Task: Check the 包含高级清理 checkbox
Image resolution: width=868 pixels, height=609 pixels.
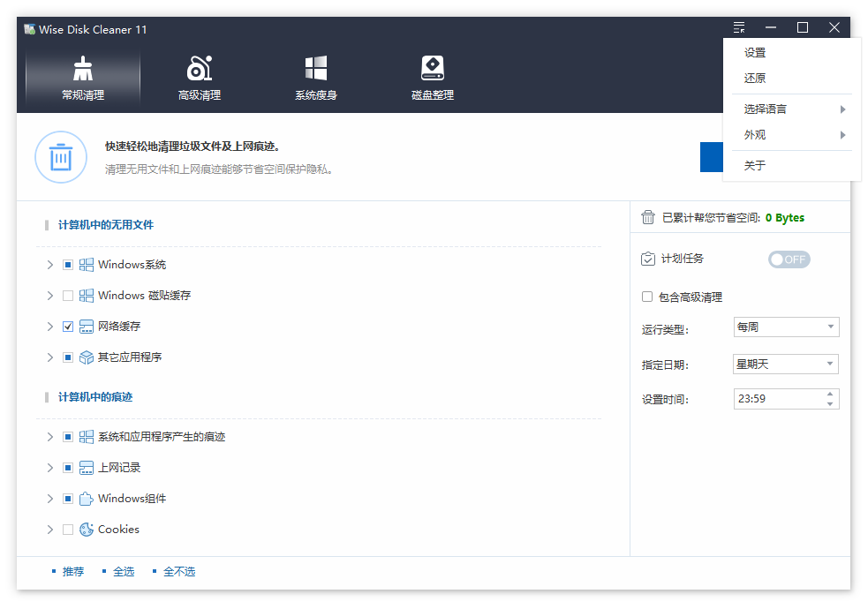Action: 647,297
